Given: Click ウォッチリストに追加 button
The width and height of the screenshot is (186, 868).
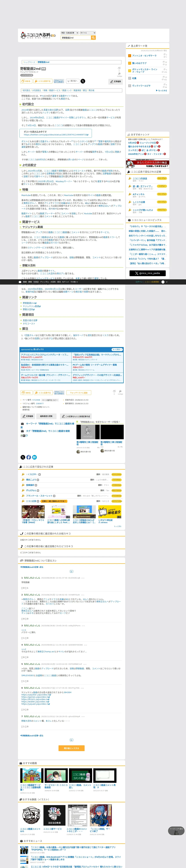Looking at the screenshot, I should click(79, 393).
